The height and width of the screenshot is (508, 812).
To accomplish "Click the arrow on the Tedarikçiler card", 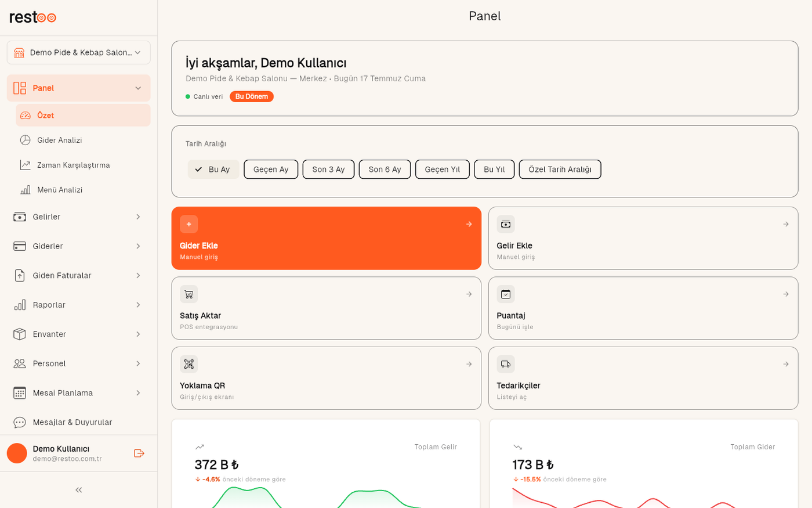I will (786, 364).
